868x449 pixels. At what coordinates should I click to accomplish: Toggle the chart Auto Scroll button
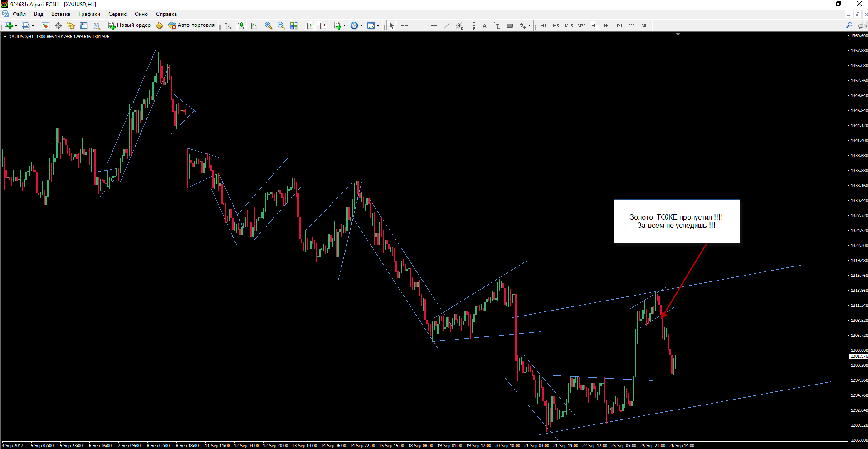(x=310, y=25)
